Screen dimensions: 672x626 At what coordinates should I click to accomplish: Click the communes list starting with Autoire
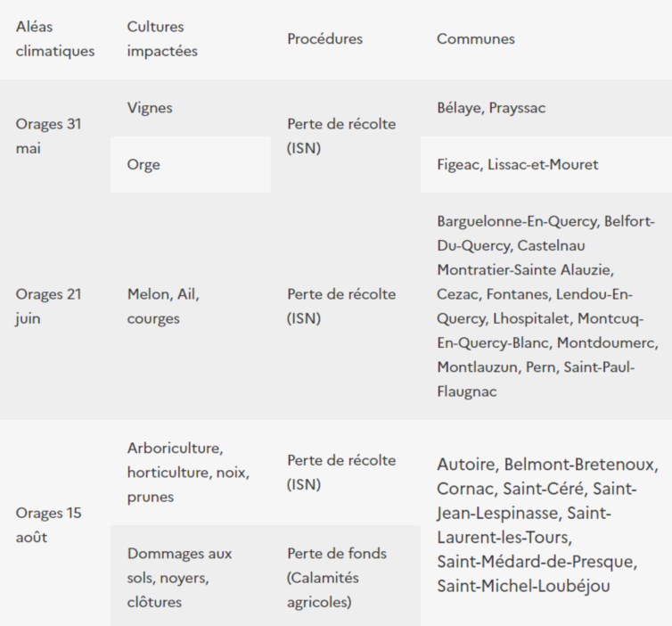pos(546,525)
